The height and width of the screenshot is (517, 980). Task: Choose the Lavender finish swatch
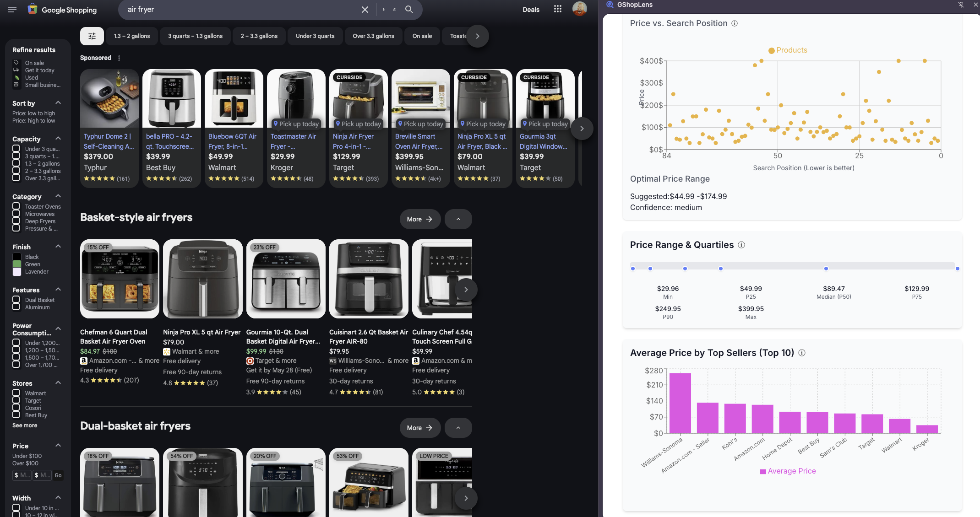tap(17, 272)
